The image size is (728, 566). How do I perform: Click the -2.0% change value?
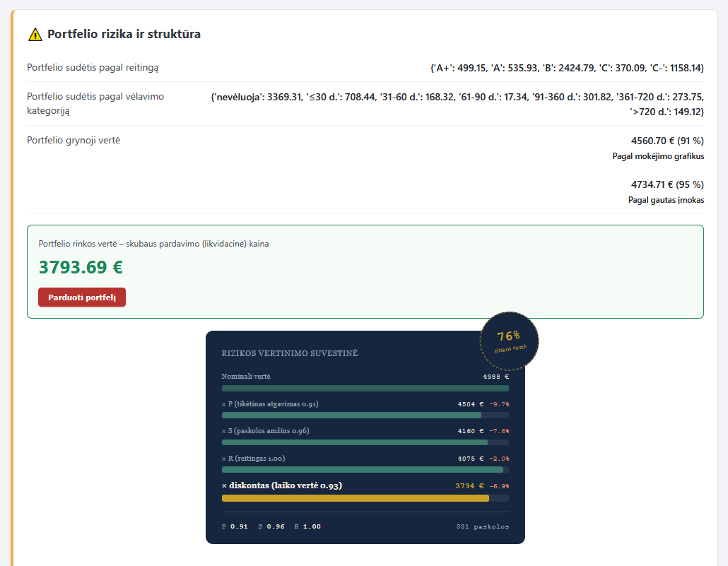pos(499,459)
